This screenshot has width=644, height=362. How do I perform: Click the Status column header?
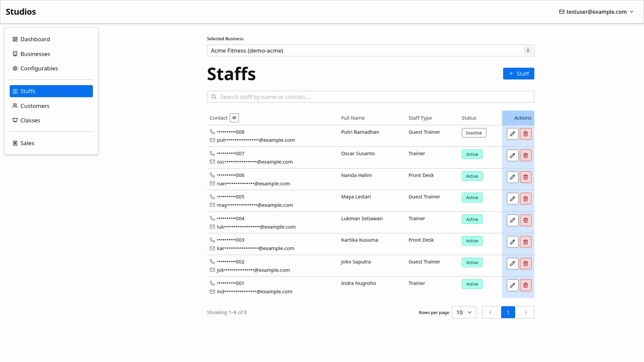(x=469, y=118)
